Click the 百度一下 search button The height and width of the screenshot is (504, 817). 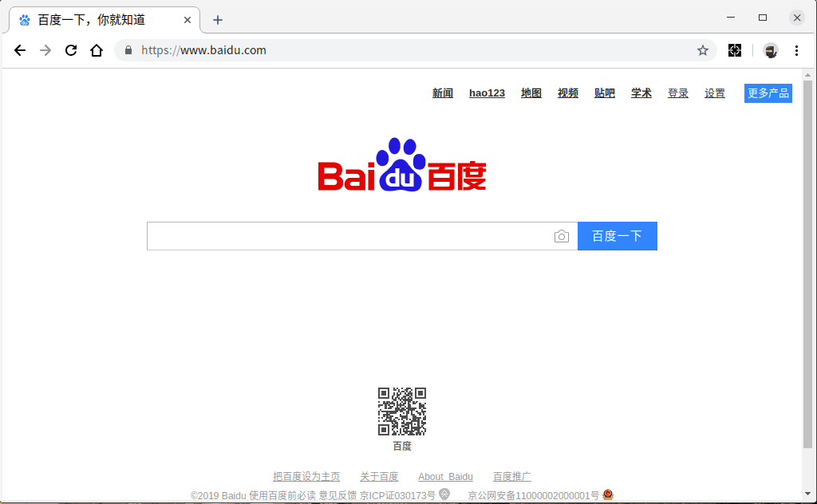coord(618,236)
